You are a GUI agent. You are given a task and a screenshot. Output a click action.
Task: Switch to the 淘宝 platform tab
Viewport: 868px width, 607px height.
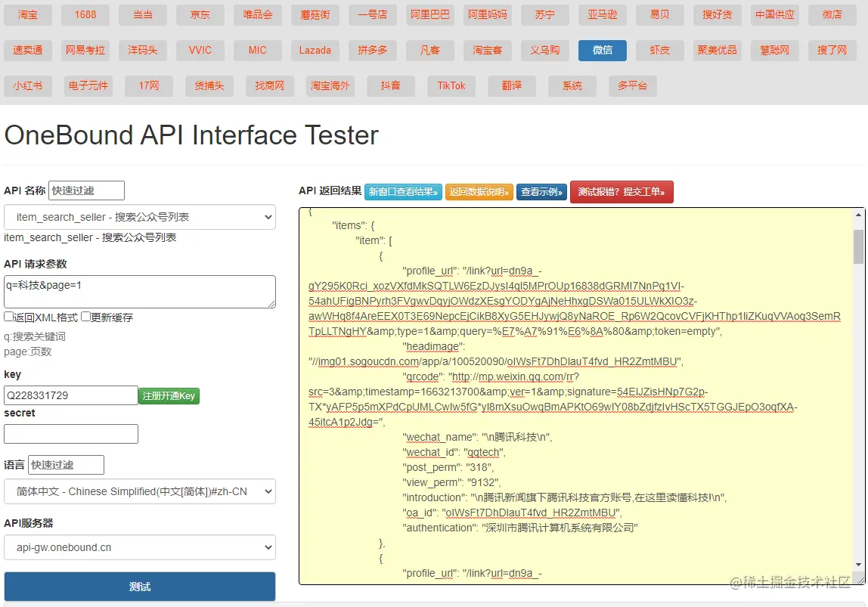(x=28, y=14)
